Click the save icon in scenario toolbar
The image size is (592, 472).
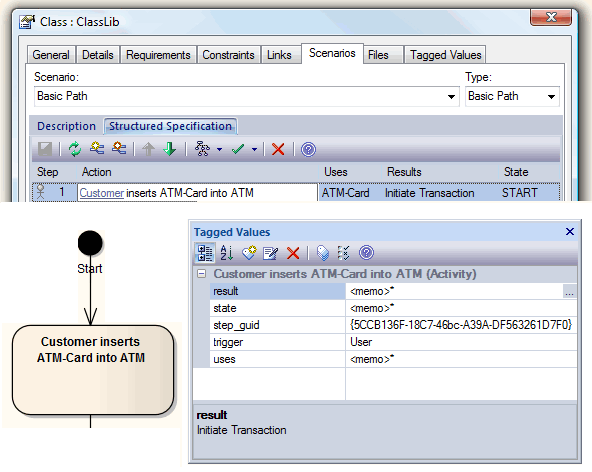(x=45, y=149)
